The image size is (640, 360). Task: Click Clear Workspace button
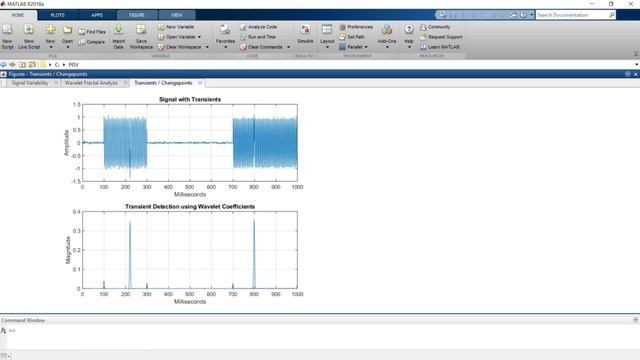(180, 47)
